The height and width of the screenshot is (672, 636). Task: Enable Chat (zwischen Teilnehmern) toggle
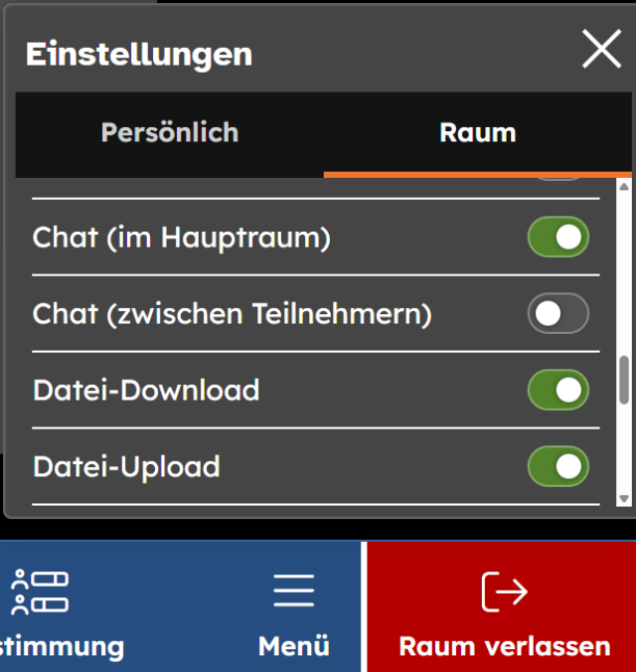(x=557, y=314)
